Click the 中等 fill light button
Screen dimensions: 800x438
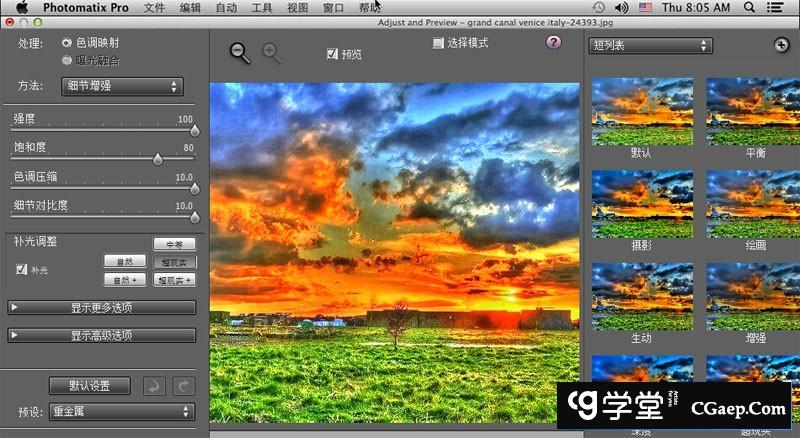(x=174, y=243)
